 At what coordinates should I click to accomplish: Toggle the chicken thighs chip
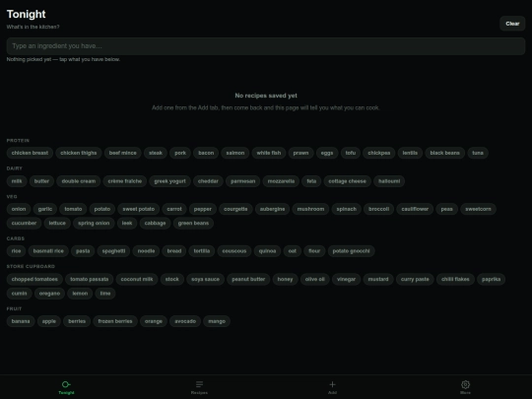pos(79,153)
